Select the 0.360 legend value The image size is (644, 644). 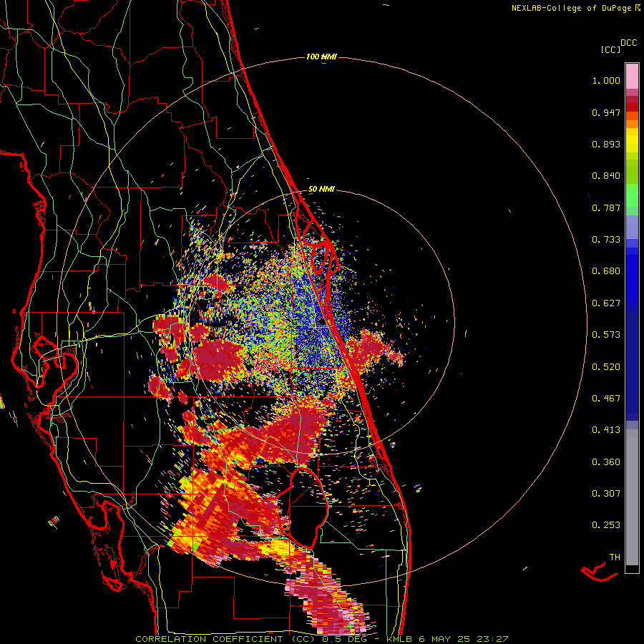pos(606,462)
